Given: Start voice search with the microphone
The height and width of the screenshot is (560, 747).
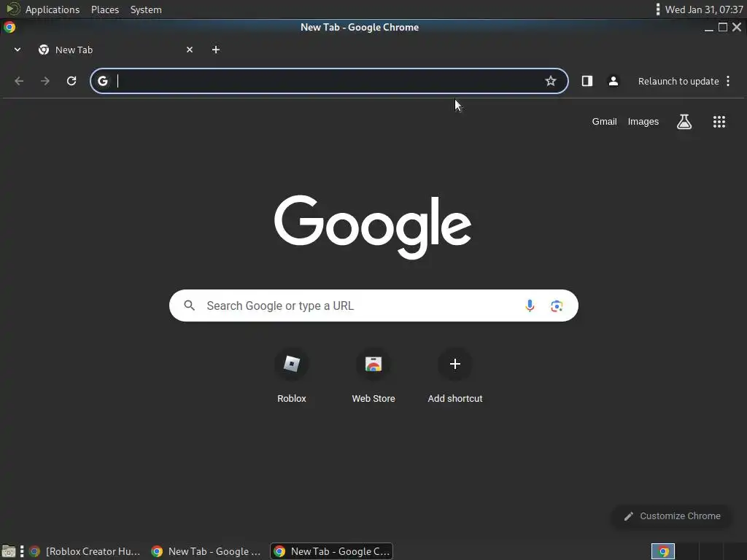Looking at the screenshot, I should pyautogui.click(x=530, y=306).
